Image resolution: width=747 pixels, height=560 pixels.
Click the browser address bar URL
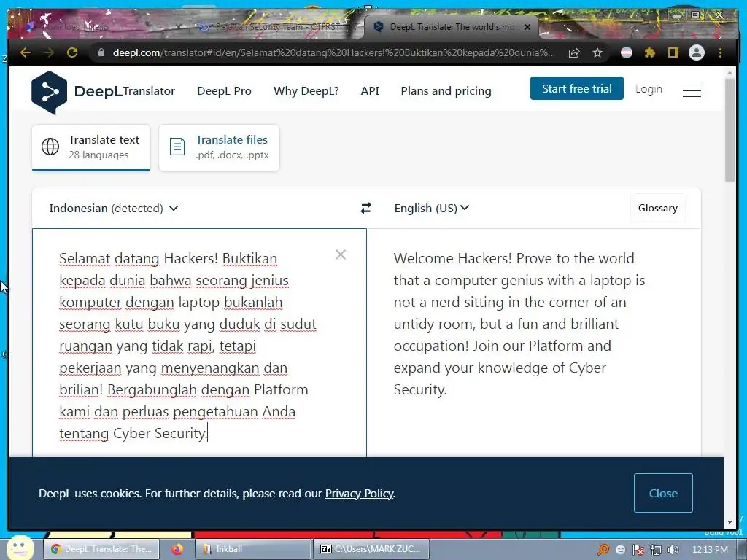(333, 52)
